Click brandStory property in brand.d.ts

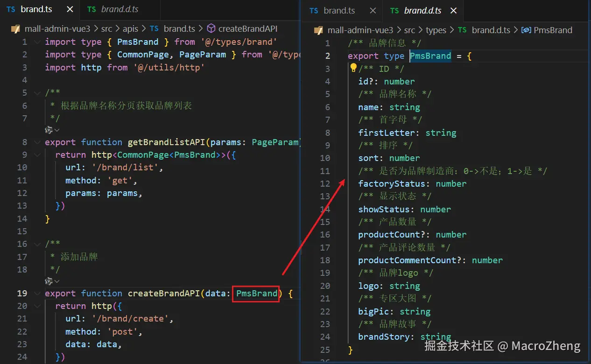coord(384,336)
